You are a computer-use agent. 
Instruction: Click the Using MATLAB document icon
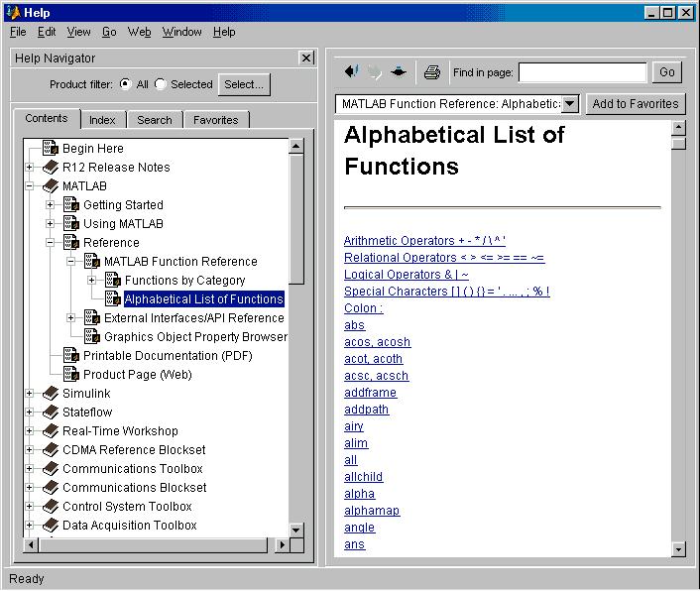click(71, 223)
